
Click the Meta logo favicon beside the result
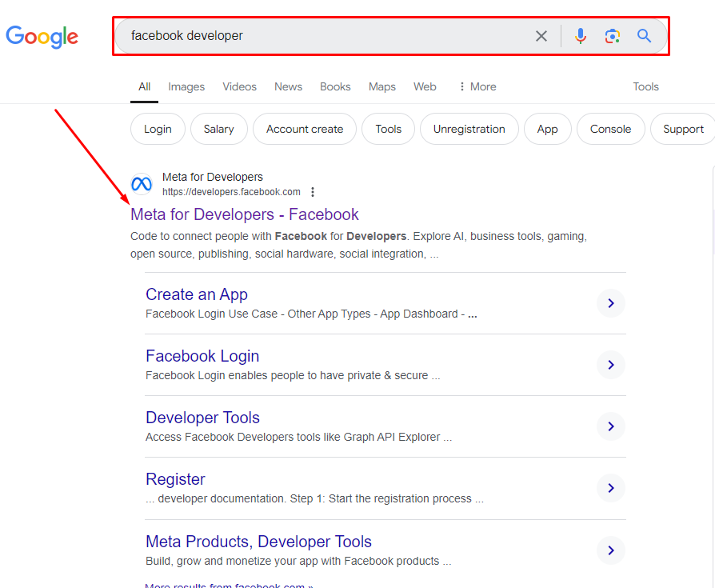(x=142, y=184)
